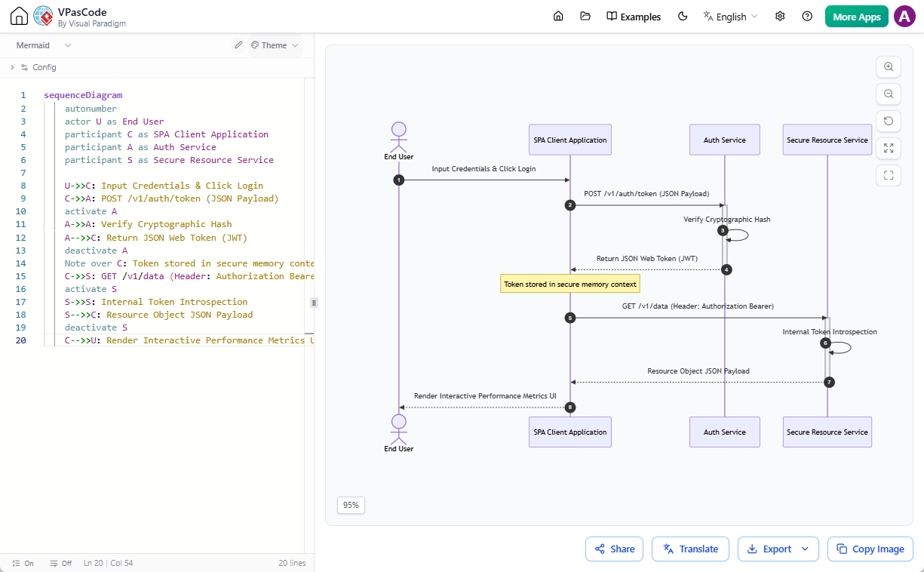Click the More Apps button
The width and height of the screenshot is (924, 572).
tap(857, 17)
